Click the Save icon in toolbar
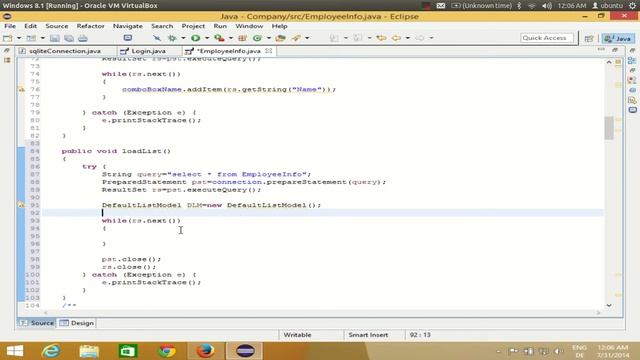The image size is (640, 360). [55, 38]
